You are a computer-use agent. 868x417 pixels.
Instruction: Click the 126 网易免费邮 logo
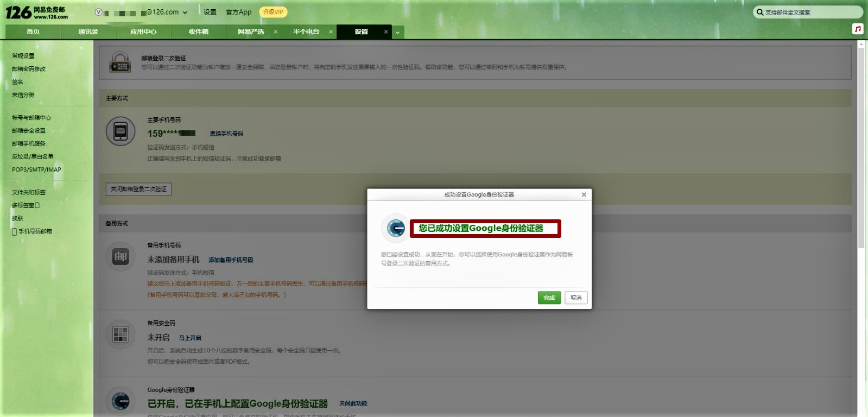click(36, 12)
